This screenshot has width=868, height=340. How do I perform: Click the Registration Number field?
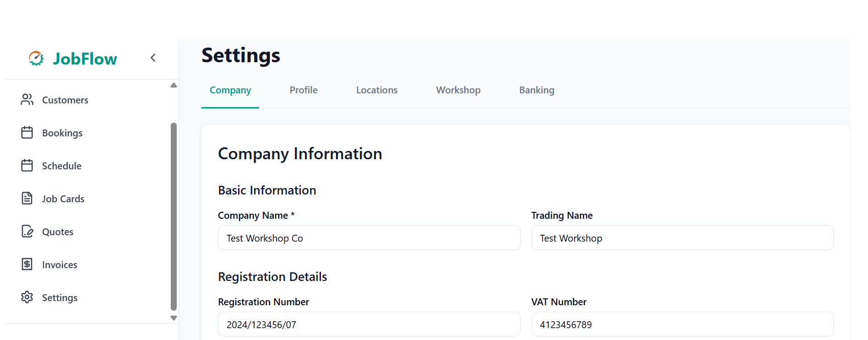369,324
